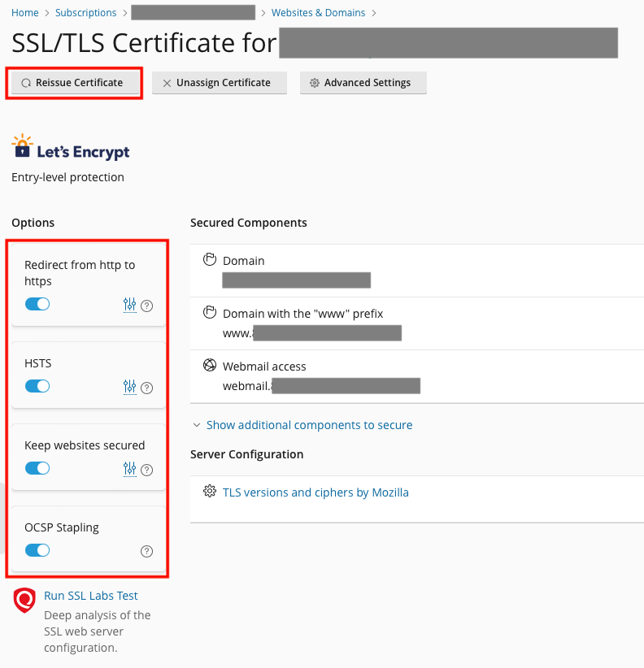Show help for OCSP Stapling
Viewport: 644px width, 668px height.
[147, 551]
